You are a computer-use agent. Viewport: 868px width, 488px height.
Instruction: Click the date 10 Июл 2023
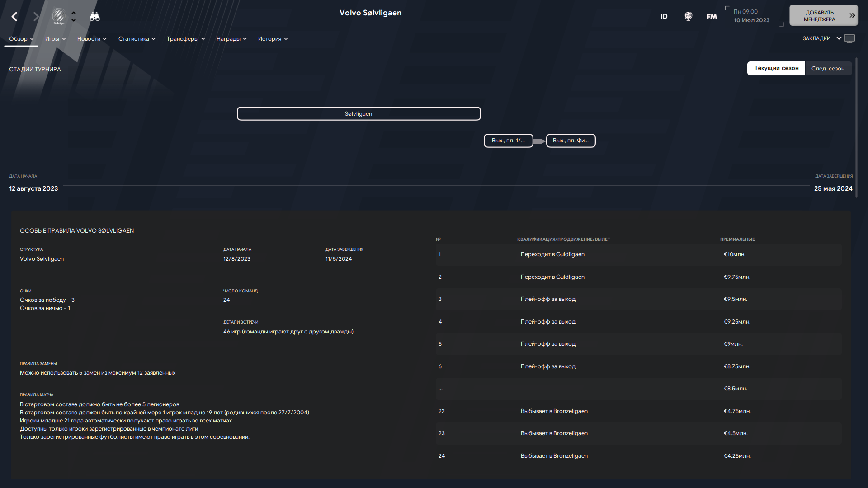tap(751, 20)
